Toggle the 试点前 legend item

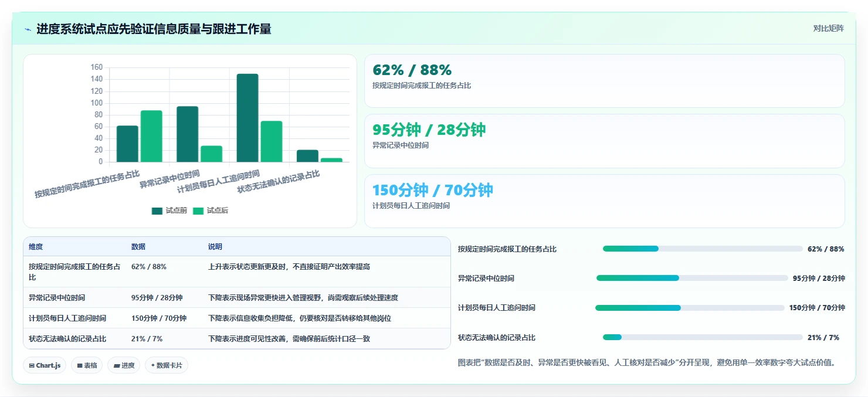pos(169,211)
